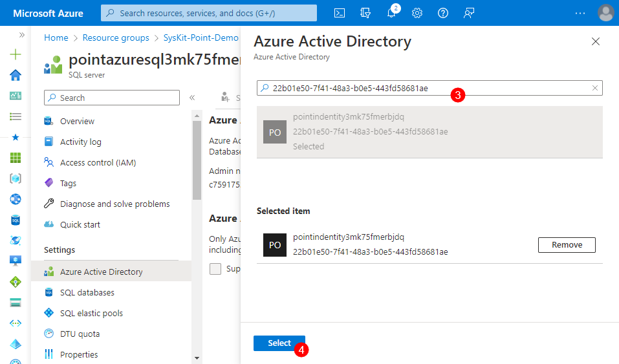Click the selected pointindentity3mk75fmerbjdq search result
The width and height of the screenshot is (619, 364).
tap(429, 132)
